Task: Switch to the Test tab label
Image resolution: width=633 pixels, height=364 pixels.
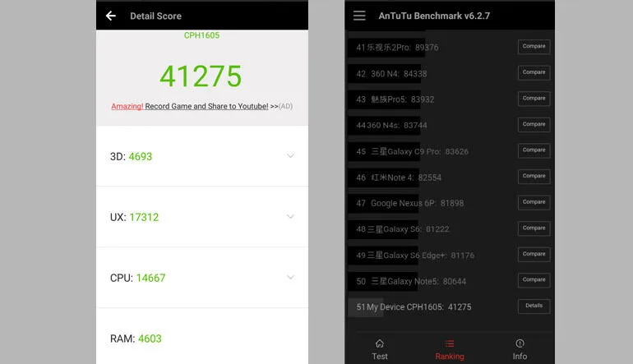Action: (380, 357)
